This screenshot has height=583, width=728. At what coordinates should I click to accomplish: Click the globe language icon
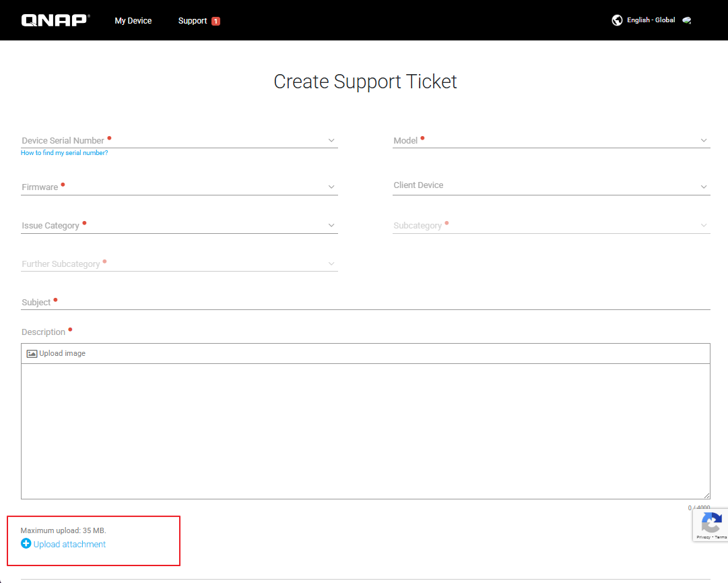coord(617,20)
